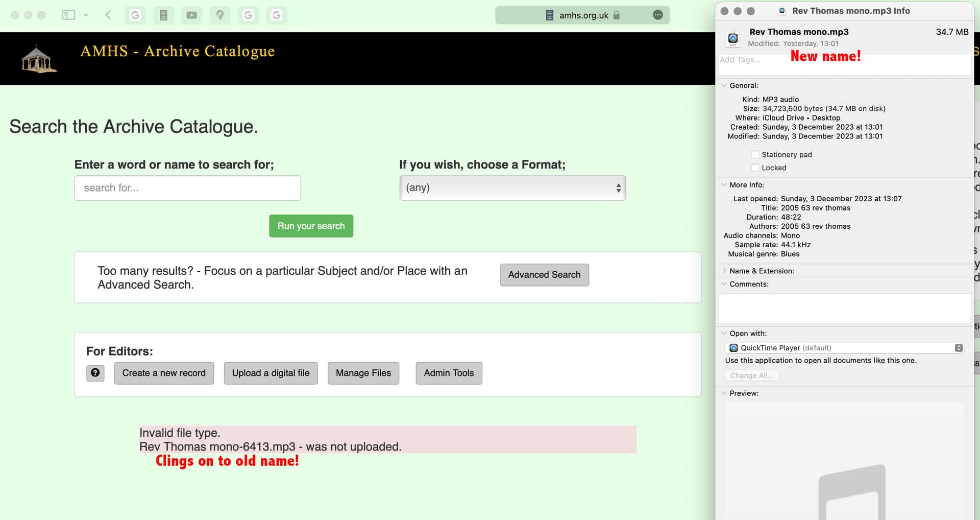The image size is (980, 520).
Task: Open the YouTube pinned tab
Action: tap(191, 15)
